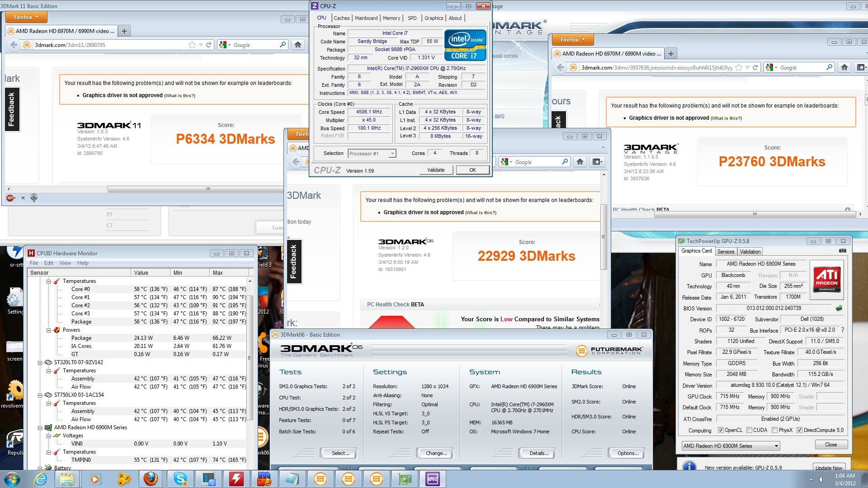The height and width of the screenshot is (488, 868).
Task: Click the home icon in the 3DMark 11 Firefox window
Action: tap(297, 45)
